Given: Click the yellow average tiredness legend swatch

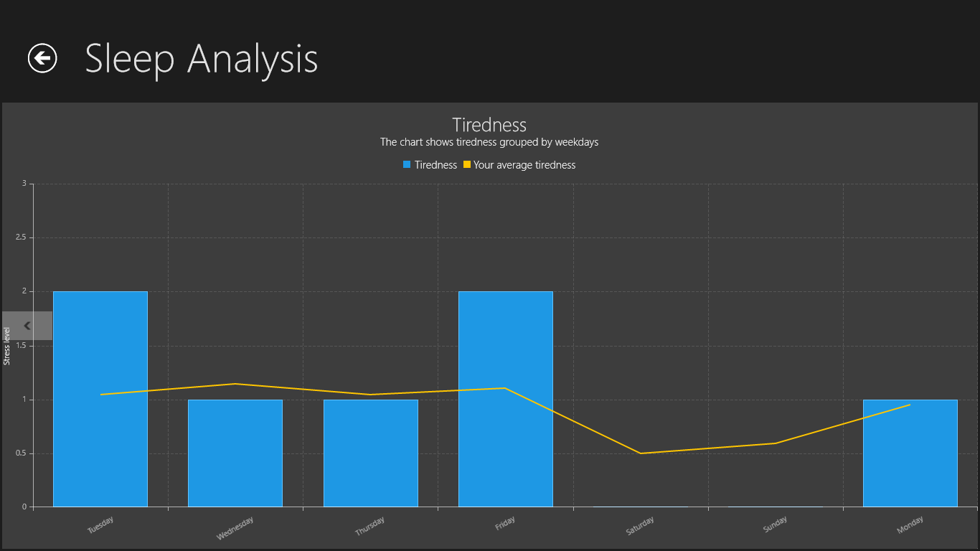Looking at the screenshot, I should [466, 165].
